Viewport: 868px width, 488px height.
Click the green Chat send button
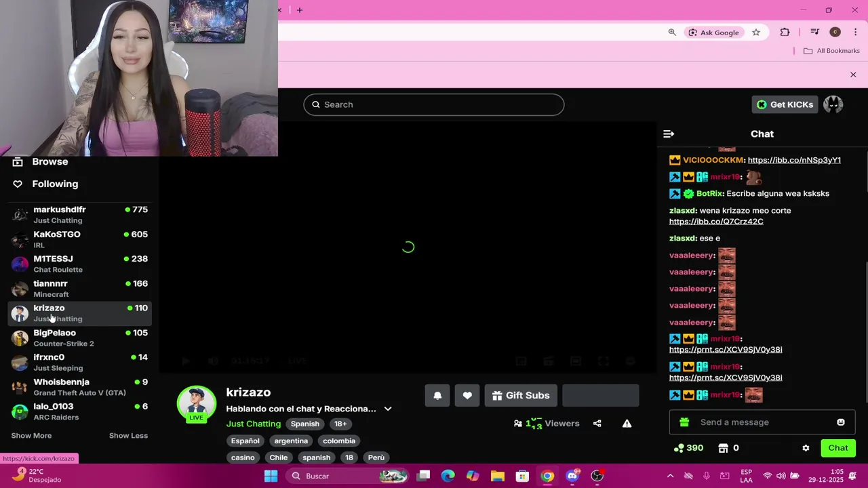[838, 448]
